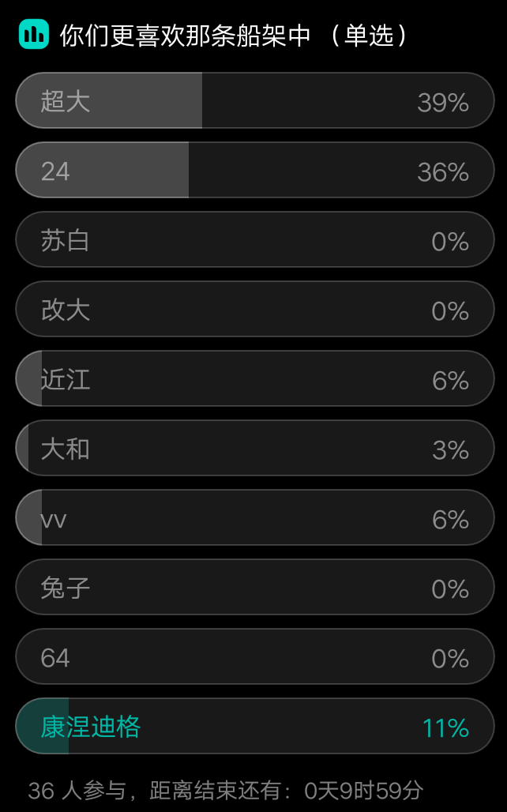The image size is (507, 812).
Task: Tap the 6% result beside 近江
Action: point(450,380)
